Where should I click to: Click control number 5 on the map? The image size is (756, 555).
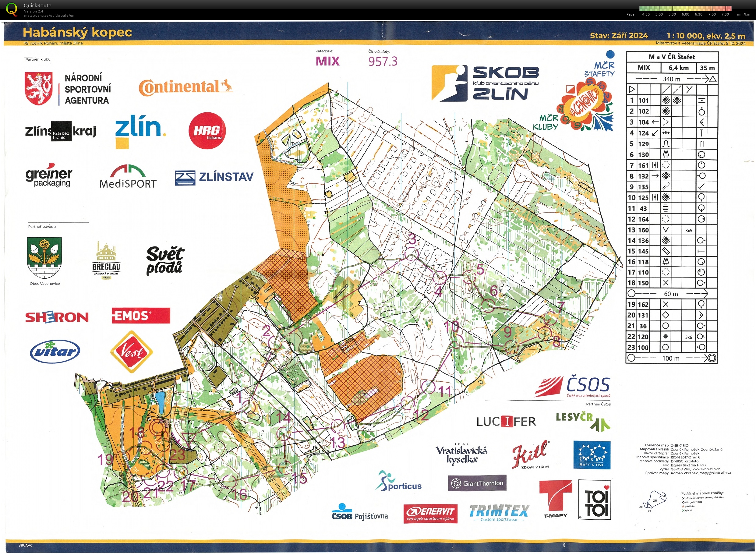(x=480, y=270)
